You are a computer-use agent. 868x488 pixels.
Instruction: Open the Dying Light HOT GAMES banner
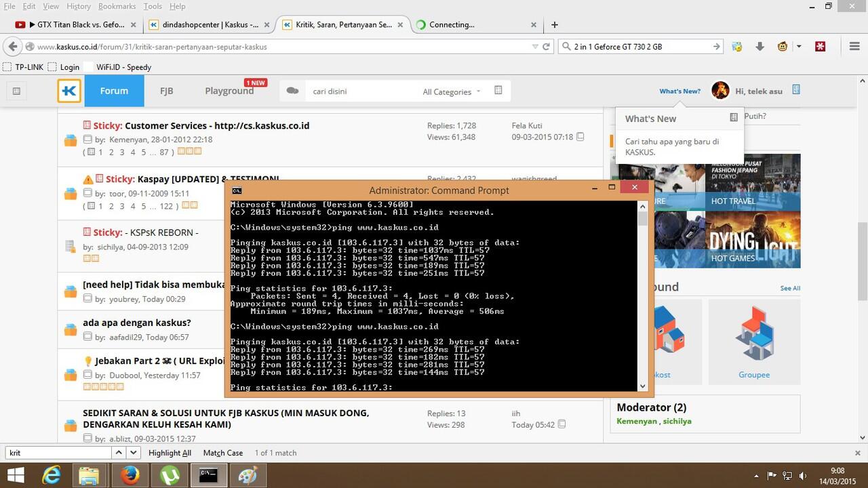753,238
